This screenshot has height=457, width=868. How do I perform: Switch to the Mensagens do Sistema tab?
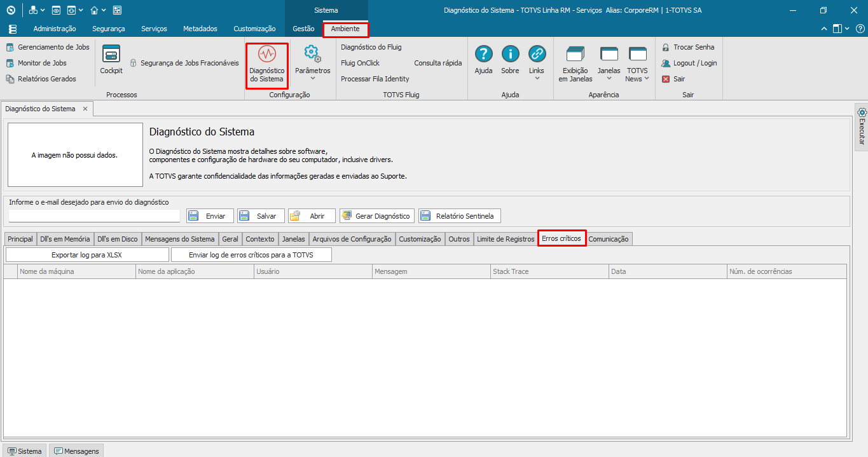coord(180,239)
